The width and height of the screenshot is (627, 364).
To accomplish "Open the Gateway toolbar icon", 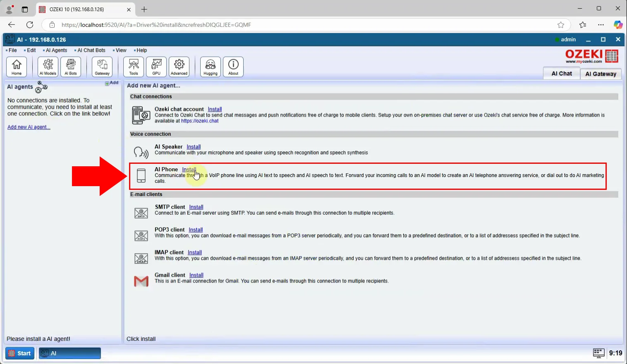I will [102, 67].
